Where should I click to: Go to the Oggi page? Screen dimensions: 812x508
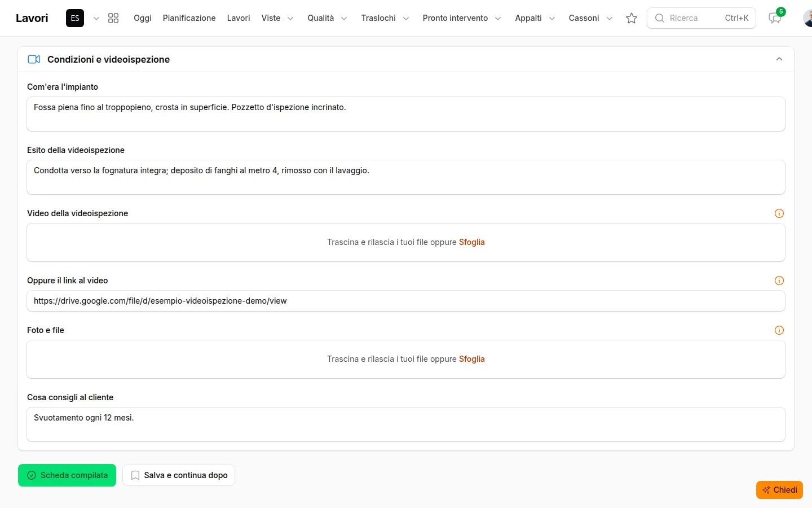(x=143, y=18)
